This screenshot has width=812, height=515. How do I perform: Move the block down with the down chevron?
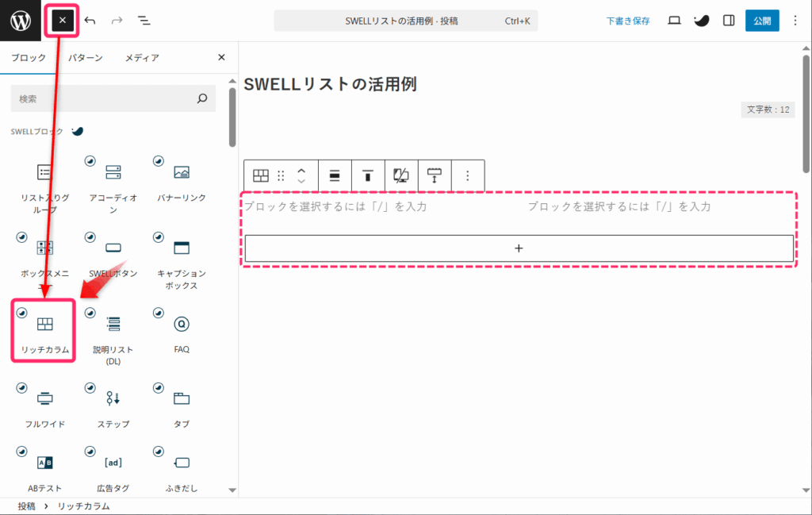click(x=301, y=182)
